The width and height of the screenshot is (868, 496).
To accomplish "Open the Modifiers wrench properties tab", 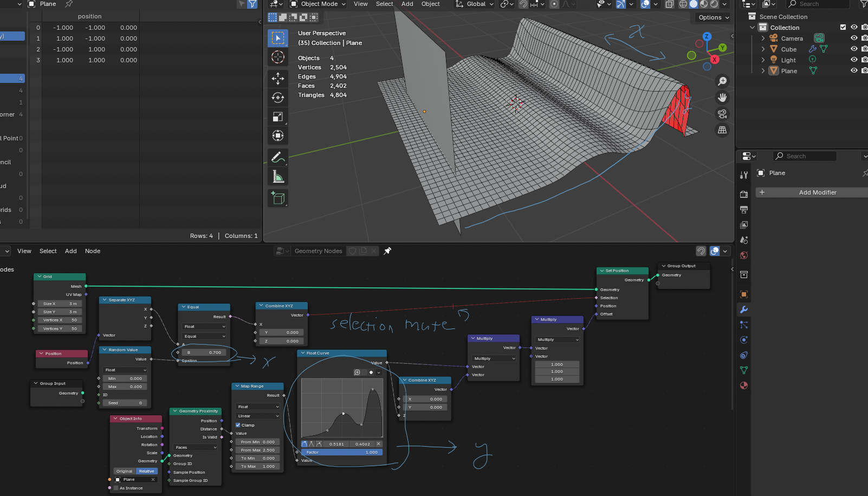I will pos(744,310).
